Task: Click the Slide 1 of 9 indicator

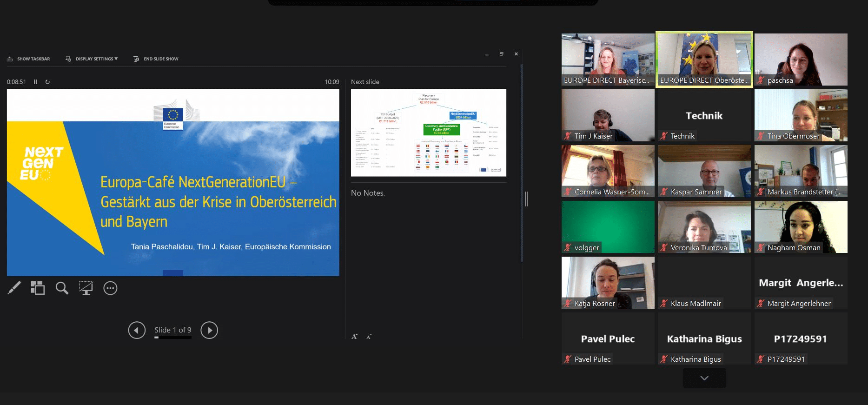Action: click(173, 330)
